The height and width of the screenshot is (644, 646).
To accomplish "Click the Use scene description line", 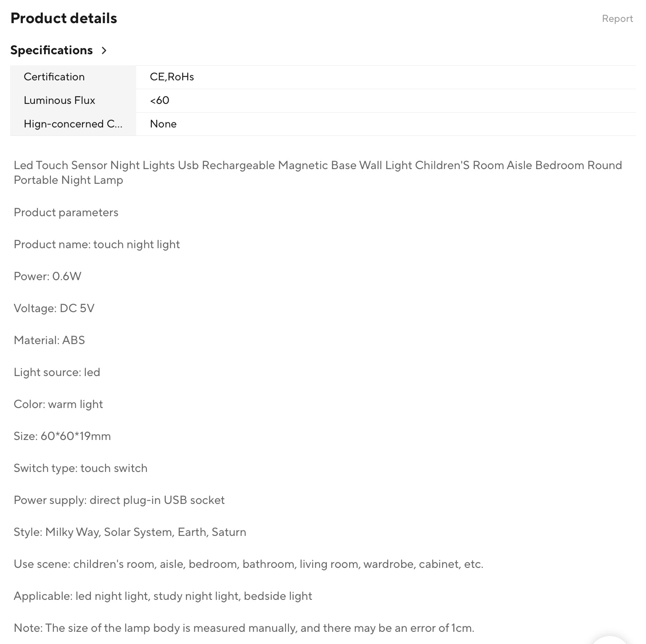I will pos(248,564).
